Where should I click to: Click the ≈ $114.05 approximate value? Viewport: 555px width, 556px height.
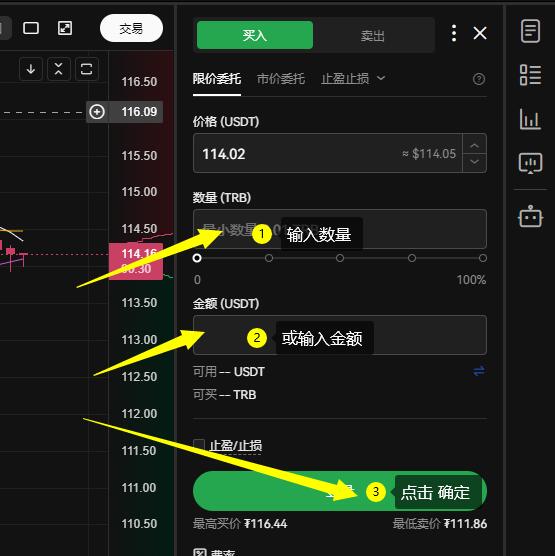pyautogui.click(x=429, y=154)
